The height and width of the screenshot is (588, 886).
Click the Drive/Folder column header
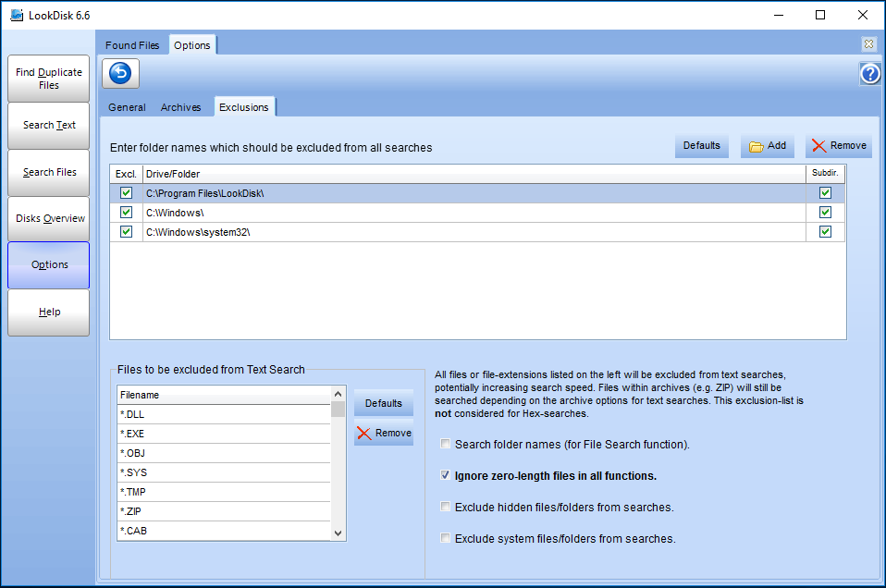[x=474, y=174]
